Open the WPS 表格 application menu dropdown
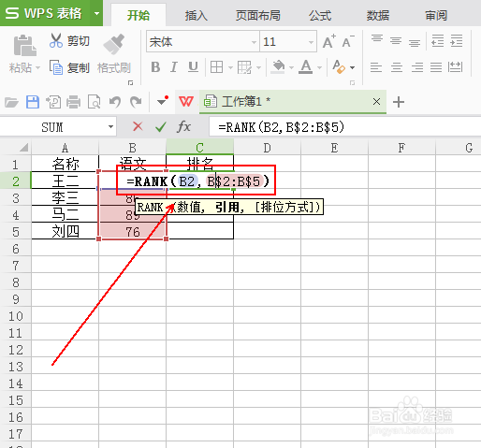The image size is (481, 448). point(96,13)
